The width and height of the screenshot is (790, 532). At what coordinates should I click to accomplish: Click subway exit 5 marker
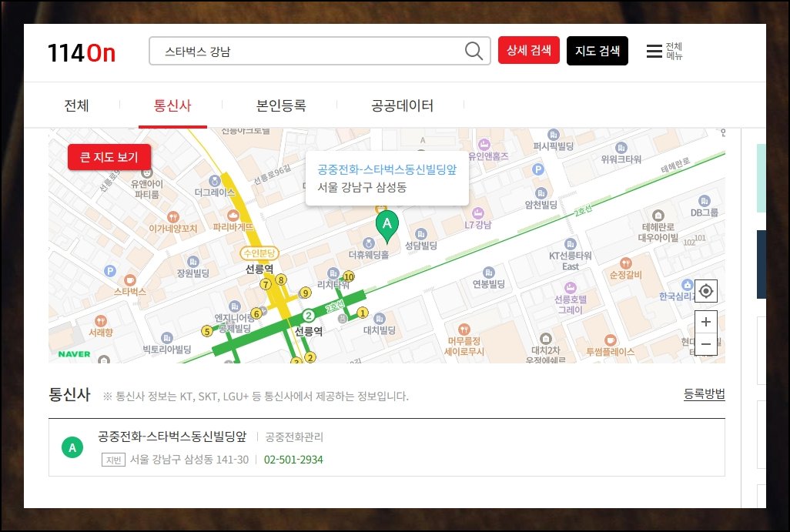[x=206, y=331]
